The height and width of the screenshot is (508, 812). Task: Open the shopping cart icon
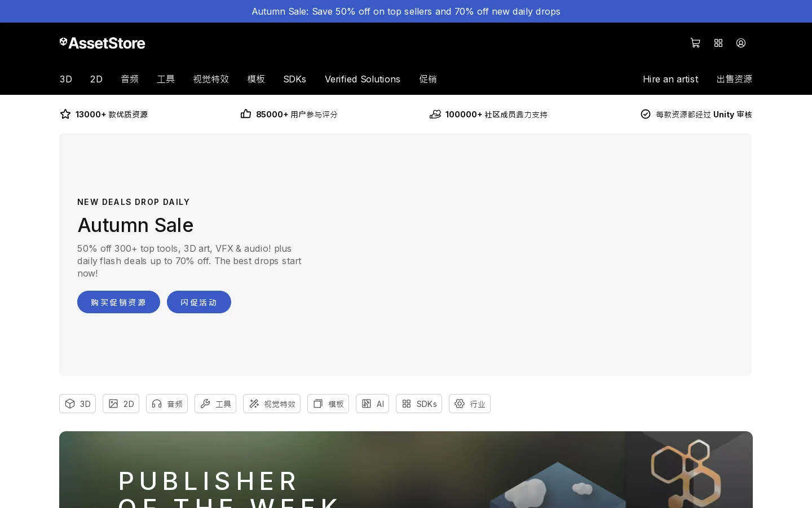695,43
